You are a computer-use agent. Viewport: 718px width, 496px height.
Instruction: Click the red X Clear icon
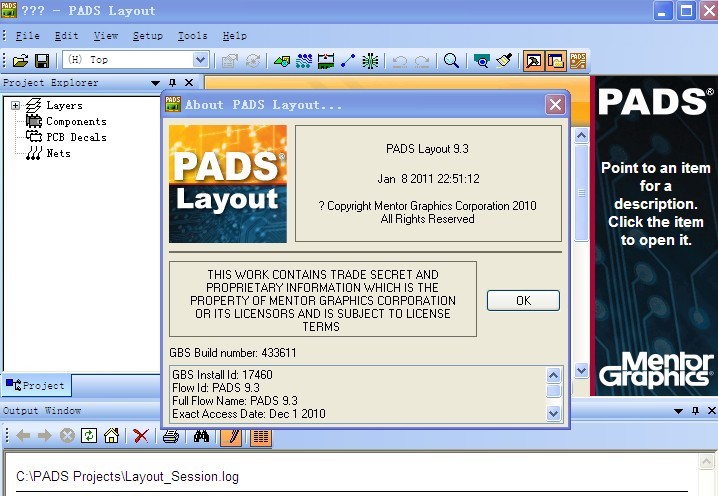pos(141,436)
